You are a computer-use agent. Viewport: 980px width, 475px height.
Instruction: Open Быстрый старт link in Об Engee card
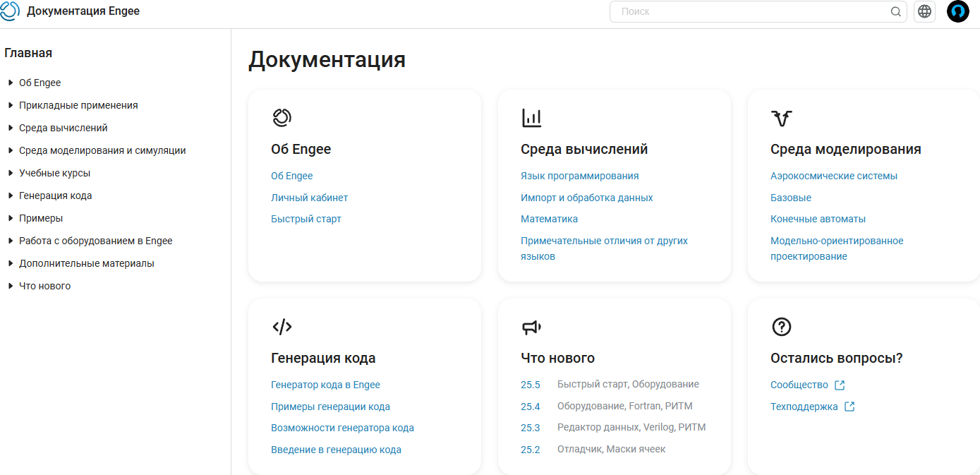(x=306, y=219)
